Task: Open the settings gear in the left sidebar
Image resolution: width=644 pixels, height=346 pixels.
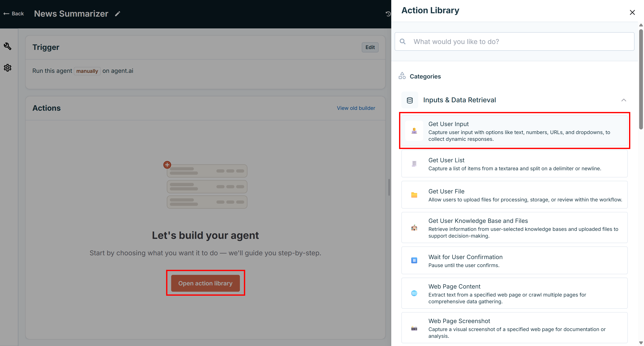Action: pos(8,68)
